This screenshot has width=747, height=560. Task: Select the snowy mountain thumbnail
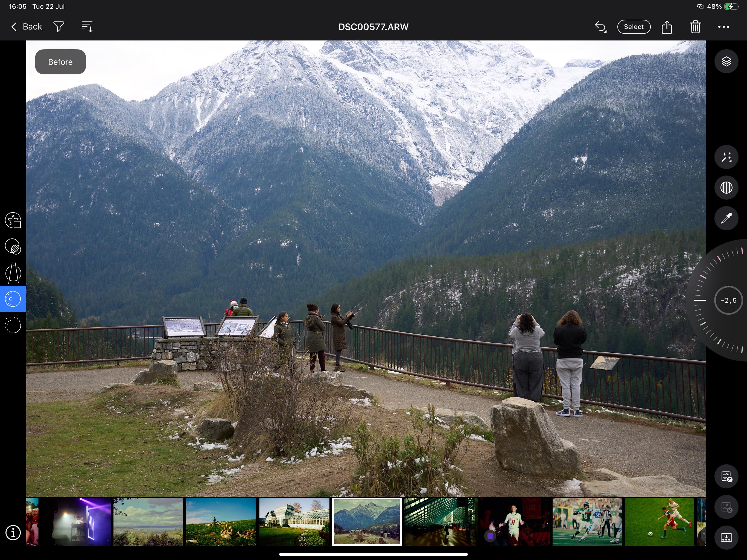(367, 521)
